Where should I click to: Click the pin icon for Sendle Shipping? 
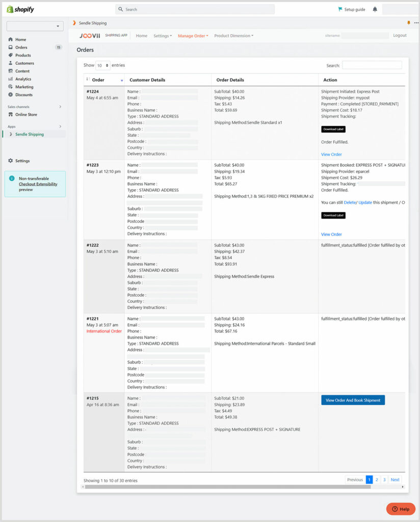(409, 22)
